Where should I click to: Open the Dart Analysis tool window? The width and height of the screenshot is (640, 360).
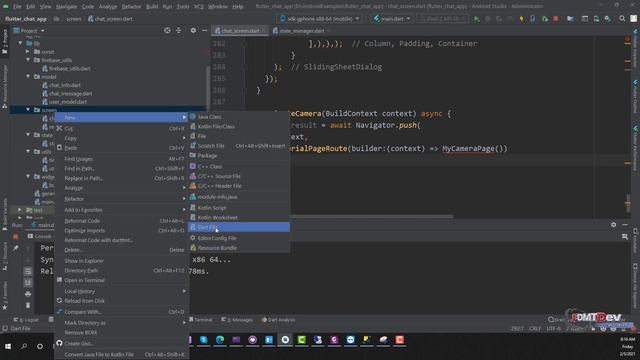click(278, 320)
